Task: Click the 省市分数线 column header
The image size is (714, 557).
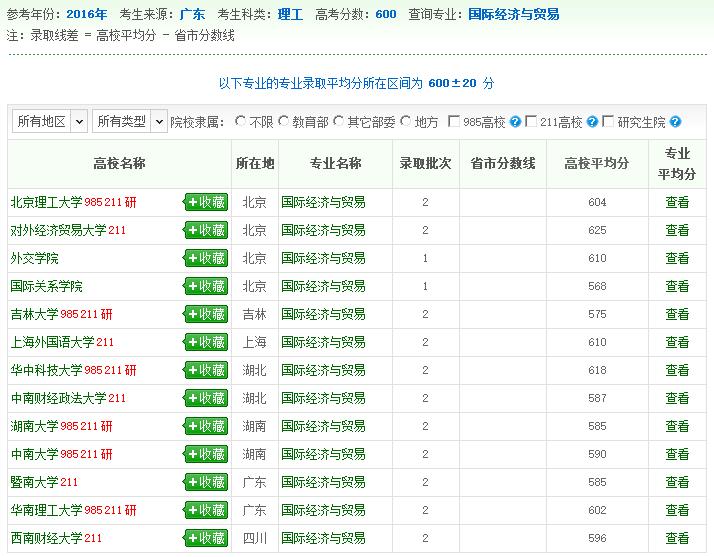Action: tap(503, 163)
